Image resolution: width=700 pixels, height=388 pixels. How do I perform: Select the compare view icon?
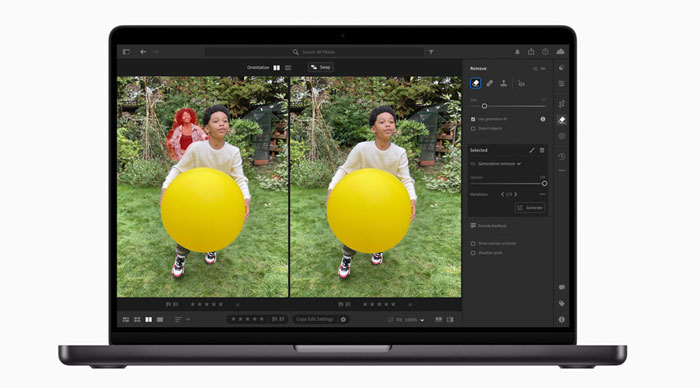pyautogui.click(x=148, y=320)
